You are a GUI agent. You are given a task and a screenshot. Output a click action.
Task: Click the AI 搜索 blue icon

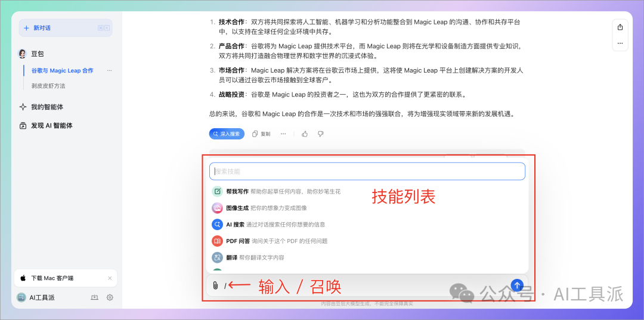click(217, 225)
